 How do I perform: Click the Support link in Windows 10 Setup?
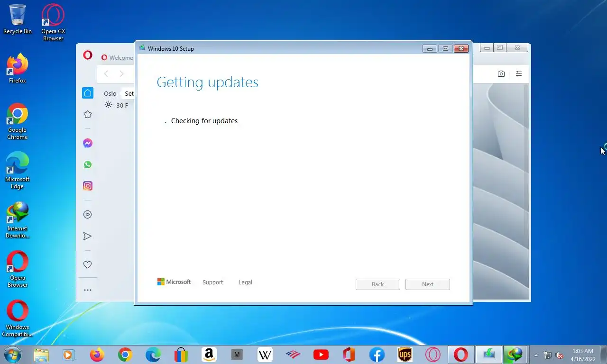[212, 282]
